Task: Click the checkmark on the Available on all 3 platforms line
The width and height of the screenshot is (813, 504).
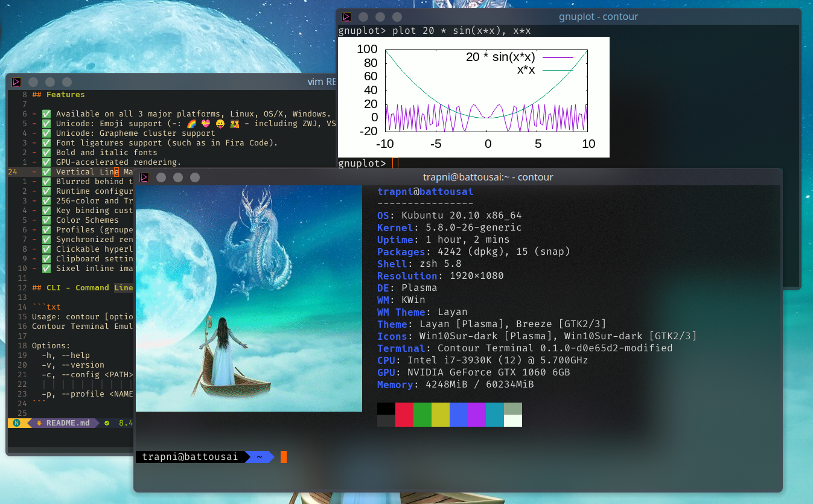Action: (46, 114)
